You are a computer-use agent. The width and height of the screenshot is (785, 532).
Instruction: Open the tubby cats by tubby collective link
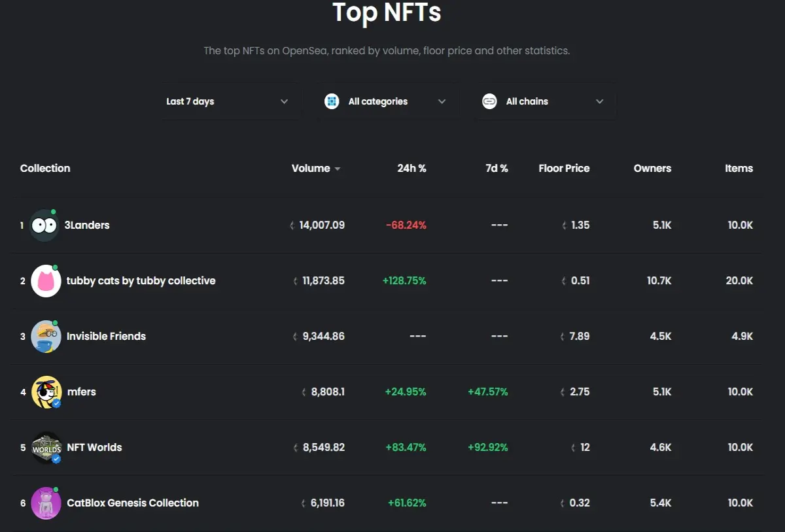pos(141,280)
